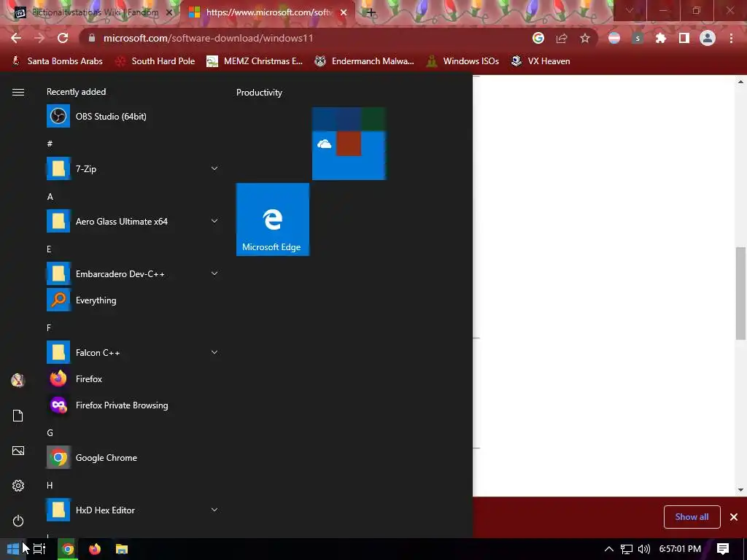
Task: Switch to the Fictionaltvstations Wiki Fandom tab
Action: pos(93,12)
